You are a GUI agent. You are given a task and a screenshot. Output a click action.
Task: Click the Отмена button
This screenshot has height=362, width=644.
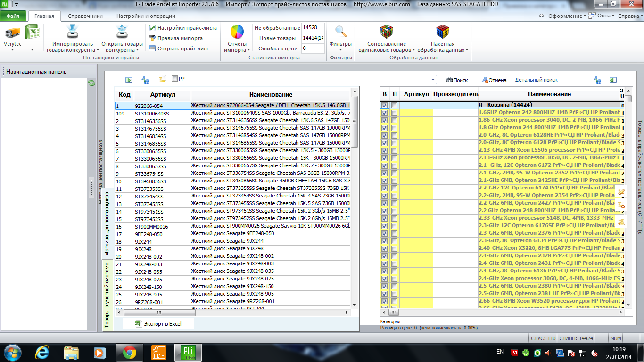(x=494, y=80)
